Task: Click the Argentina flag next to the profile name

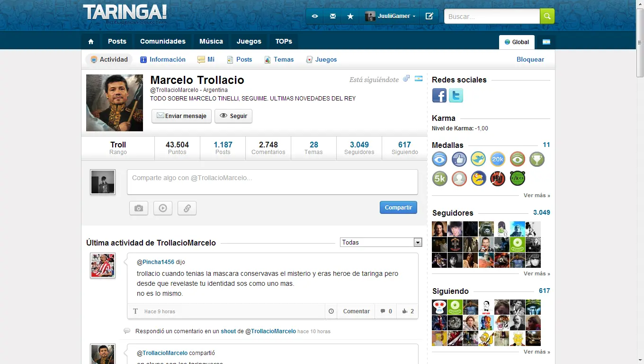Action: (x=419, y=79)
